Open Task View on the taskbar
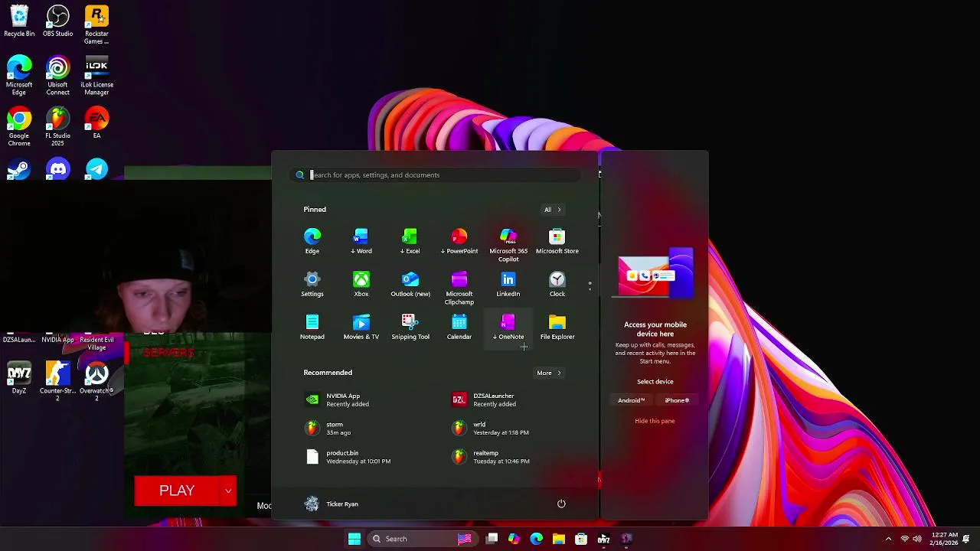Viewport: 980px width, 551px height. tap(492, 539)
